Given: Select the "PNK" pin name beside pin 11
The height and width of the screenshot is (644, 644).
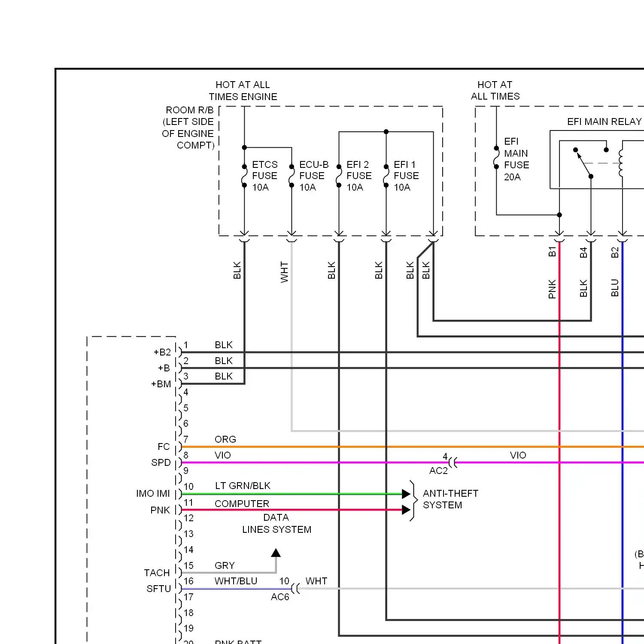Looking at the screenshot, I should 160,510.
